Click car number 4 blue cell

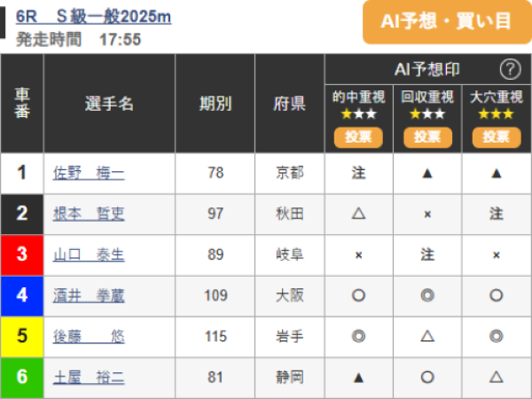tap(22, 296)
